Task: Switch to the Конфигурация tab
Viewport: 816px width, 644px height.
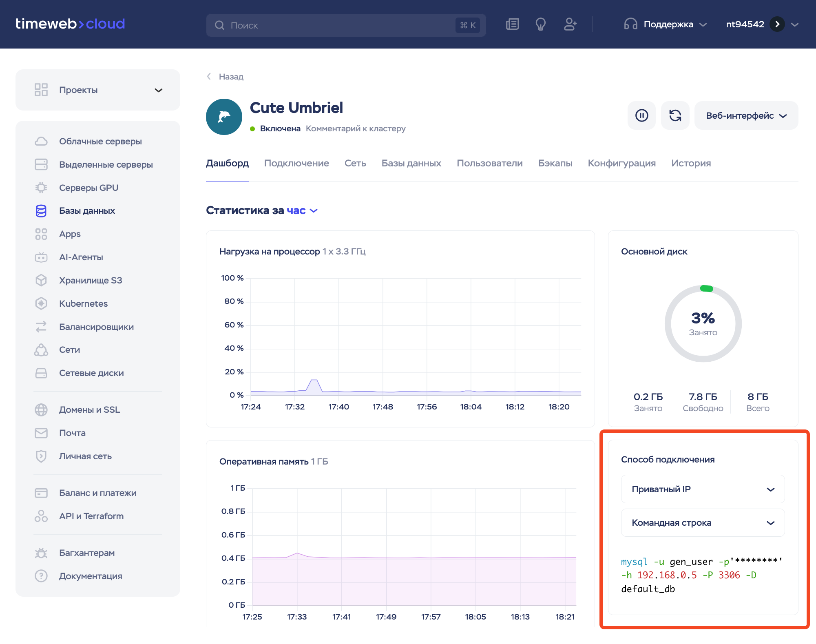Action: (621, 163)
